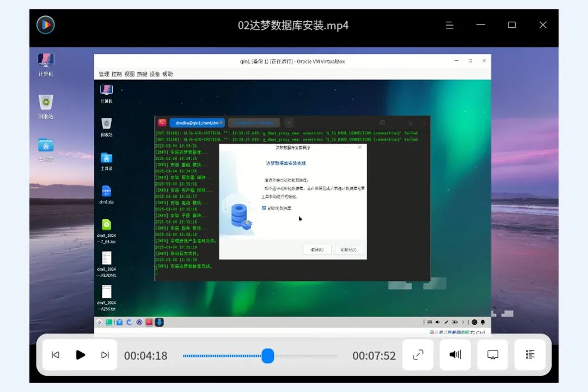The image size is (588, 392).
Task: Toggle the 初始化数据库 checkbox in the installer
Action: [x=264, y=208]
